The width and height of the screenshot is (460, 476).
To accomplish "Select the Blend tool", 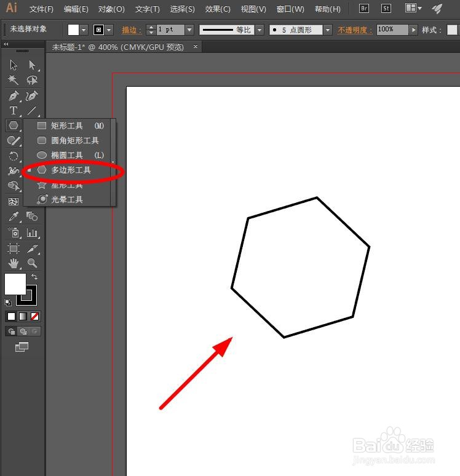I will point(32,216).
